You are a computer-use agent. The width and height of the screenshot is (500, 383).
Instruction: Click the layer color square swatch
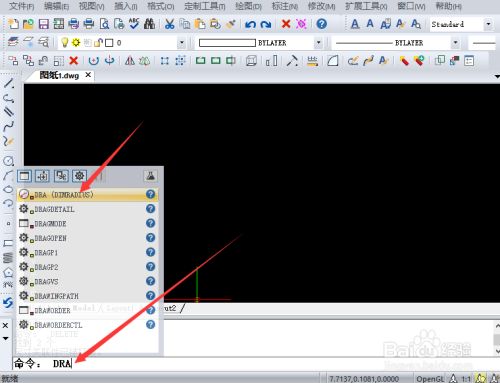click(x=109, y=43)
